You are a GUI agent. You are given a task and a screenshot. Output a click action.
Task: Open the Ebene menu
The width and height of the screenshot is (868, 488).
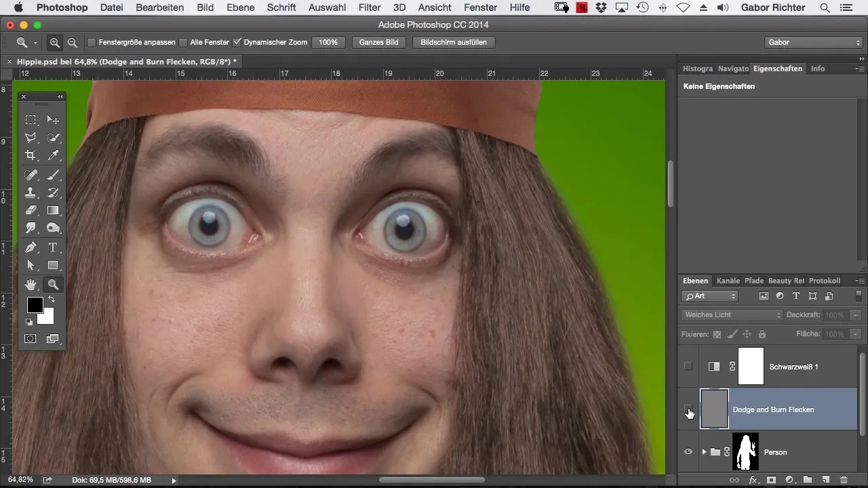(241, 7)
